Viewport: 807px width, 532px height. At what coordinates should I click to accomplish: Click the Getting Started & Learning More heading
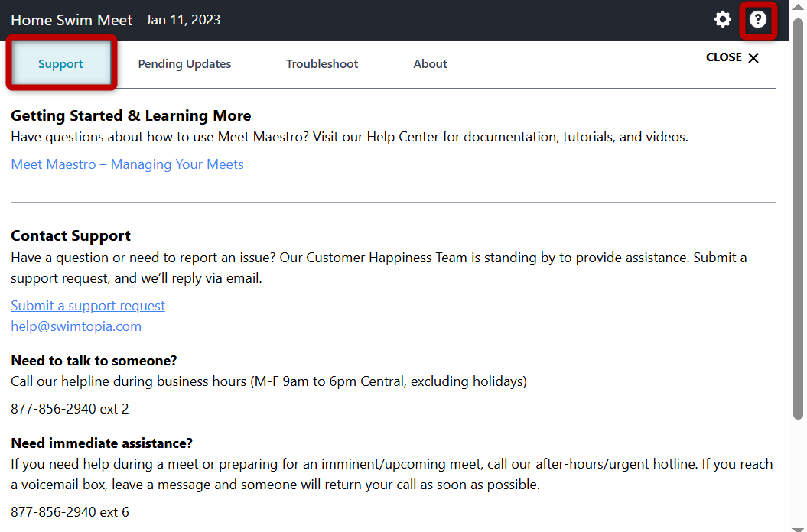[131, 115]
